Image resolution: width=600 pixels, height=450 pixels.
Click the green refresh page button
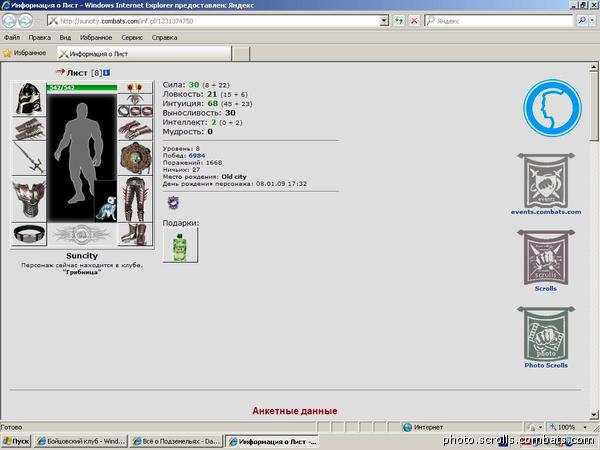pos(399,21)
